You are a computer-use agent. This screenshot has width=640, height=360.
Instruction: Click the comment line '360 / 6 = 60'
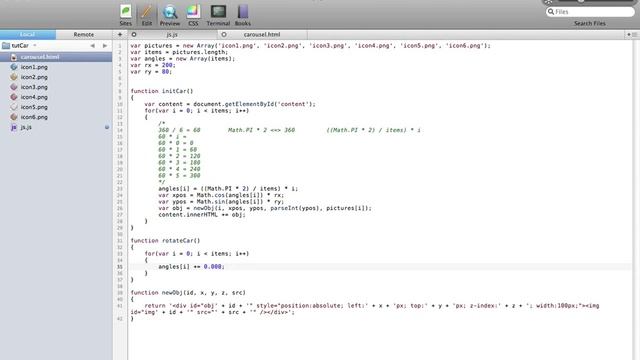[179, 130]
